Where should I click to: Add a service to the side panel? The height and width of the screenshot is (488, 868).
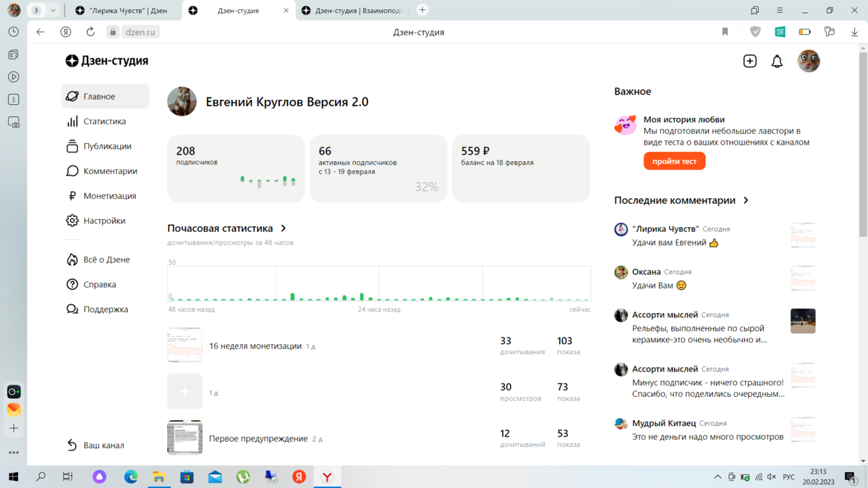click(x=14, y=429)
